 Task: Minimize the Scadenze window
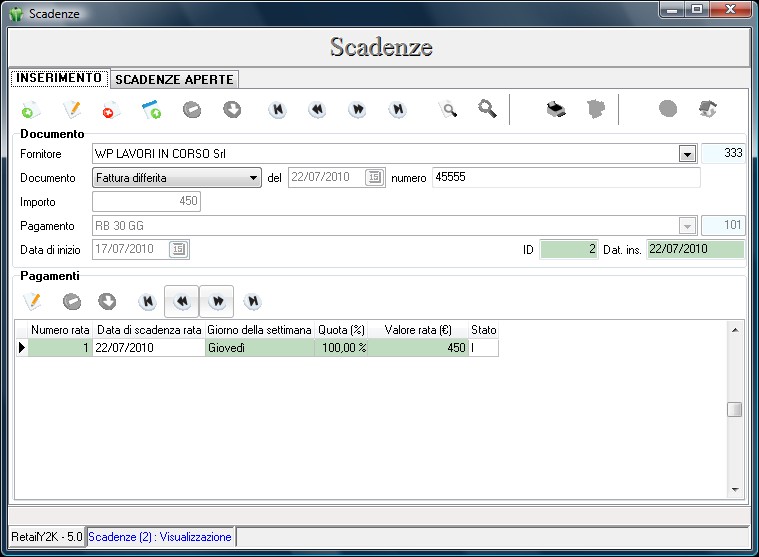click(672, 9)
